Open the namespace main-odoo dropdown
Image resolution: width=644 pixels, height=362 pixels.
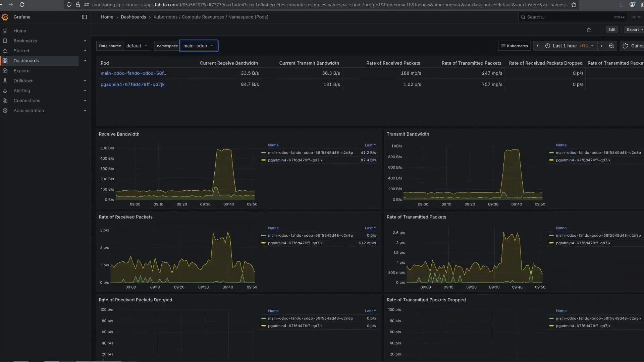[x=199, y=46]
